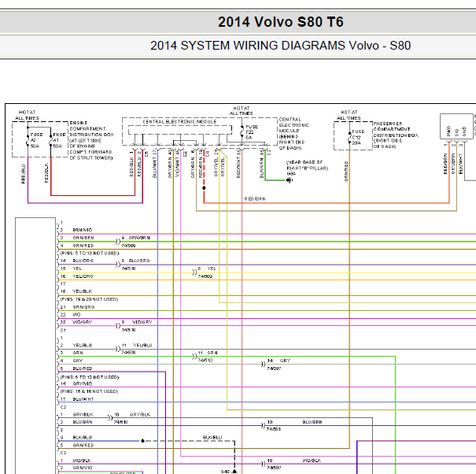The image size is (476, 474).
Task: Click "(NEAR BASE OF RIGHT 'B' PILLAR)" note
Action: (307, 165)
